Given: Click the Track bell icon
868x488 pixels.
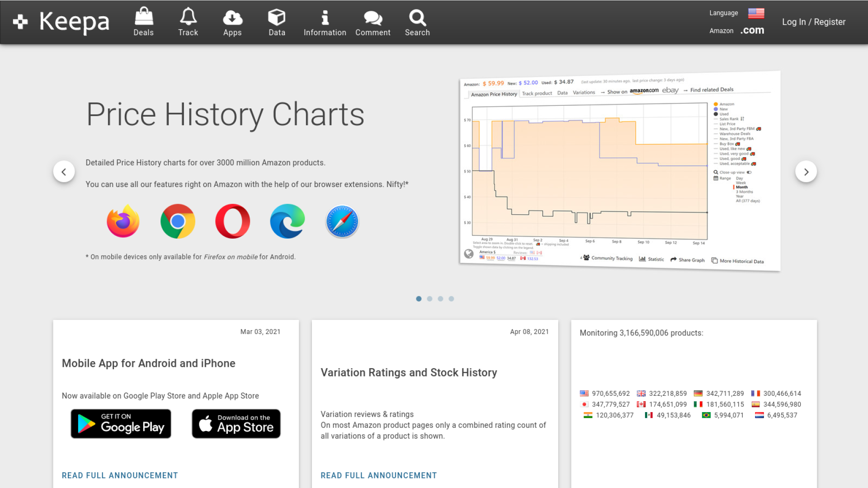Looking at the screenshot, I should tap(188, 17).
